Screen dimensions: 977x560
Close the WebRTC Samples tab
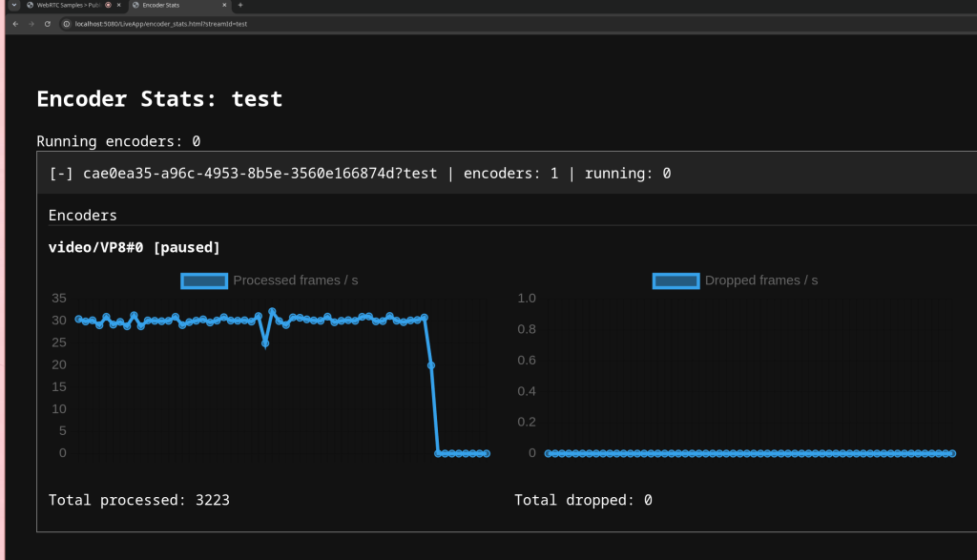point(119,5)
